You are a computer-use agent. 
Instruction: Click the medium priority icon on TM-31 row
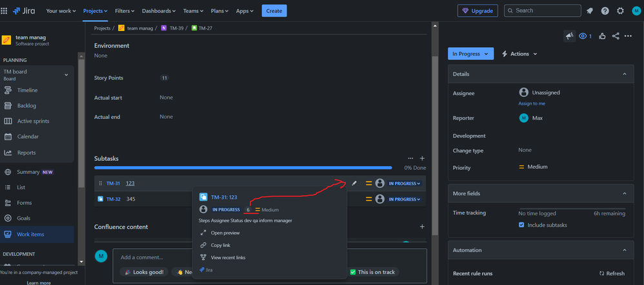click(x=369, y=184)
